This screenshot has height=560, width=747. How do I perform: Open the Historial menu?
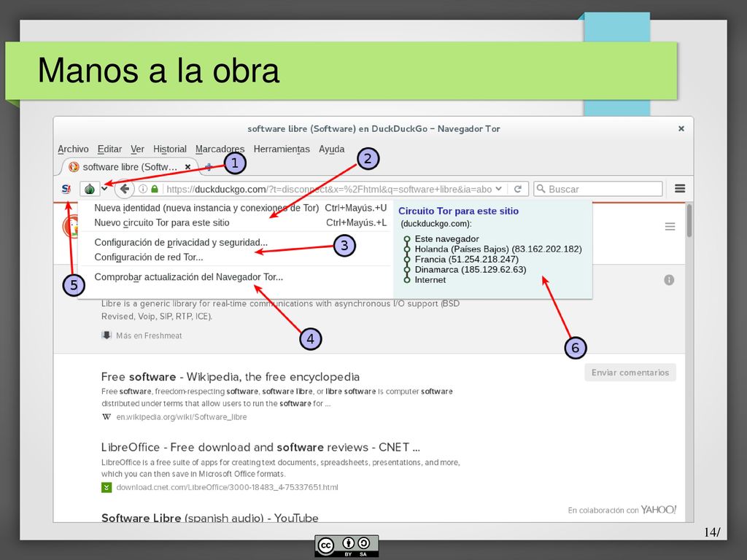(x=169, y=149)
